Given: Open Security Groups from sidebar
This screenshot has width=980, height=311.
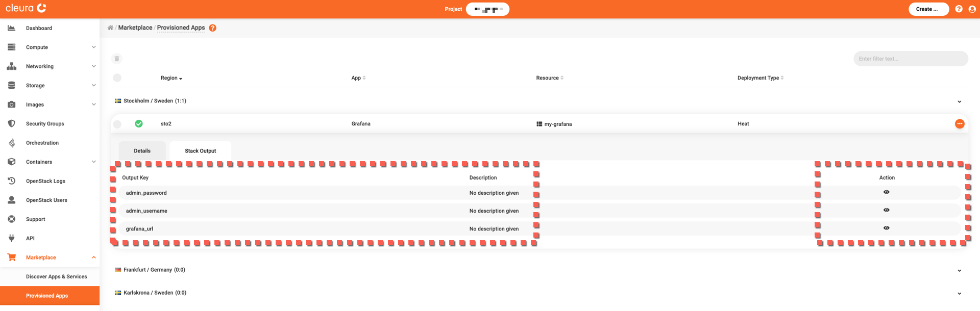Looking at the screenshot, I should click(45, 124).
